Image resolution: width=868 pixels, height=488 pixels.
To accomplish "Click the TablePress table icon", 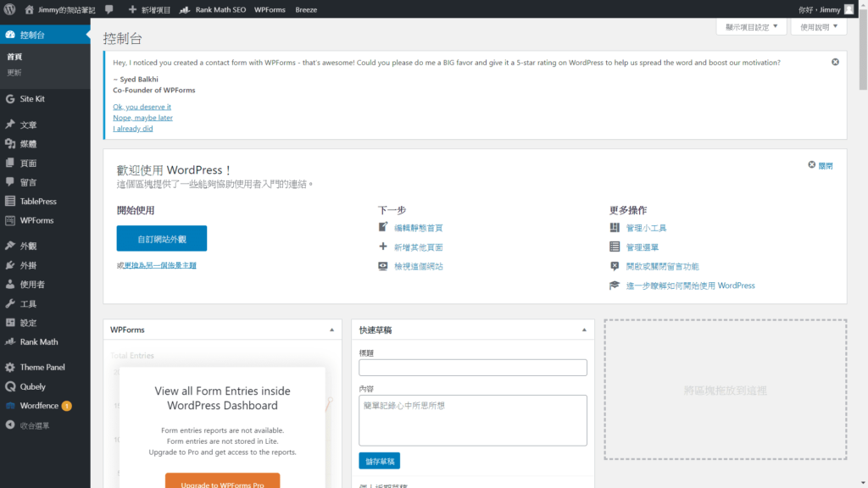I will click(10, 201).
